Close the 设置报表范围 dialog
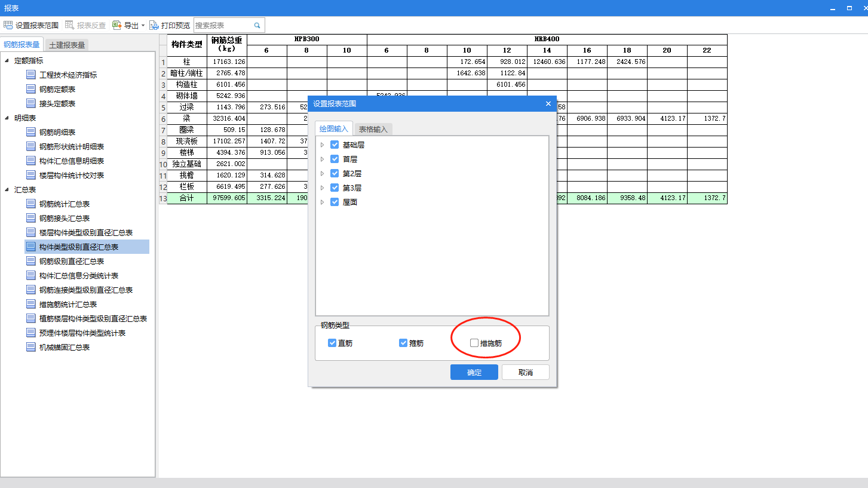868x488 pixels. point(548,103)
